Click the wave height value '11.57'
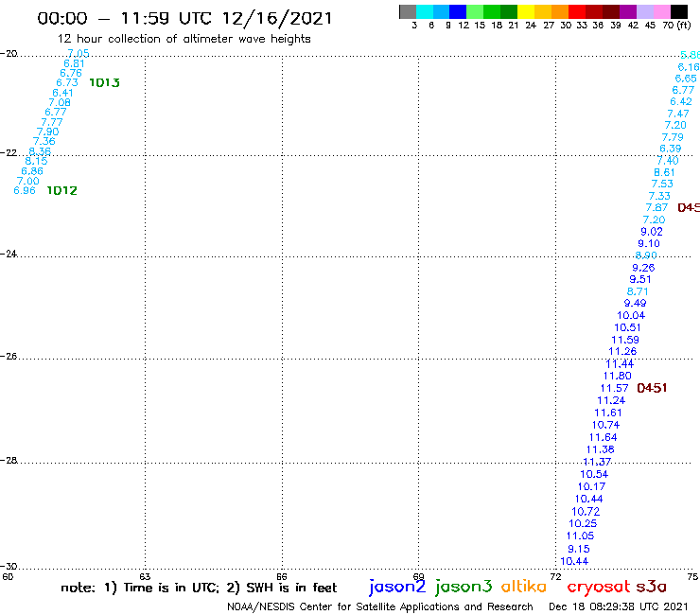The image size is (700, 615). [x=614, y=388]
